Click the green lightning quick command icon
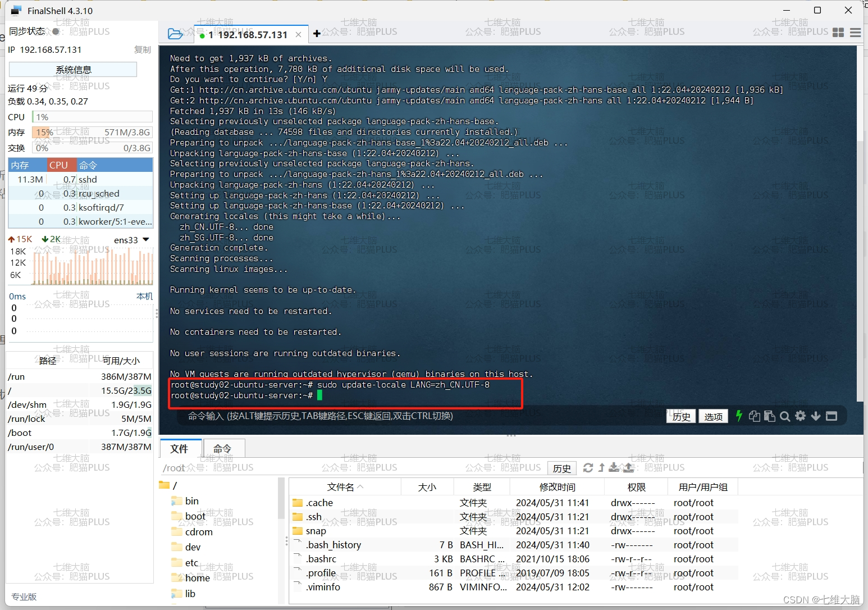This screenshot has width=868, height=610. click(739, 416)
